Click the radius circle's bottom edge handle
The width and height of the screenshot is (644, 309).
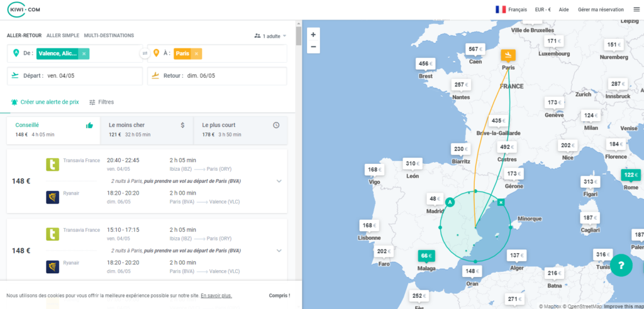tap(475, 261)
